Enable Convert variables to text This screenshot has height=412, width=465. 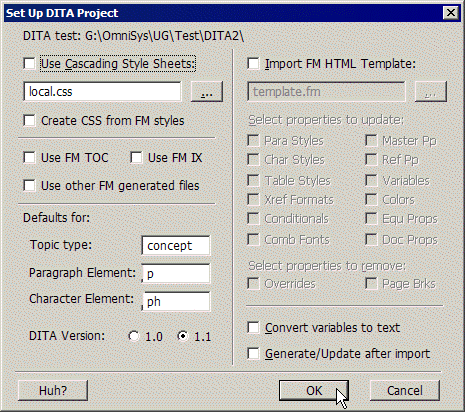[x=253, y=327]
